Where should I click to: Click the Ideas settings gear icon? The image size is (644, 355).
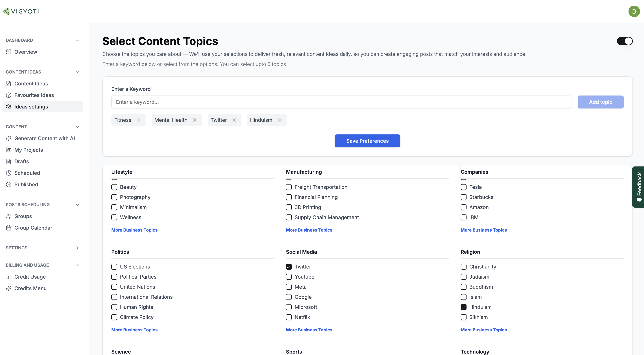click(9, 107)
